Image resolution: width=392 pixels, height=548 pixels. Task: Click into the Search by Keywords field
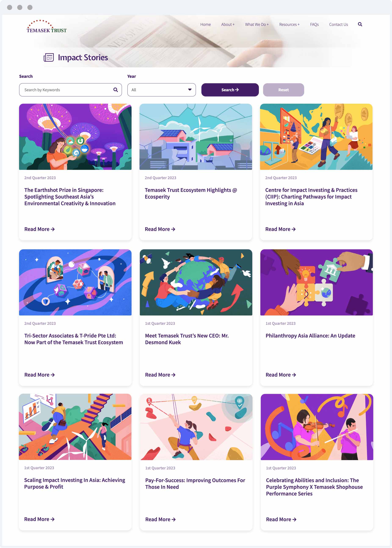70,90
